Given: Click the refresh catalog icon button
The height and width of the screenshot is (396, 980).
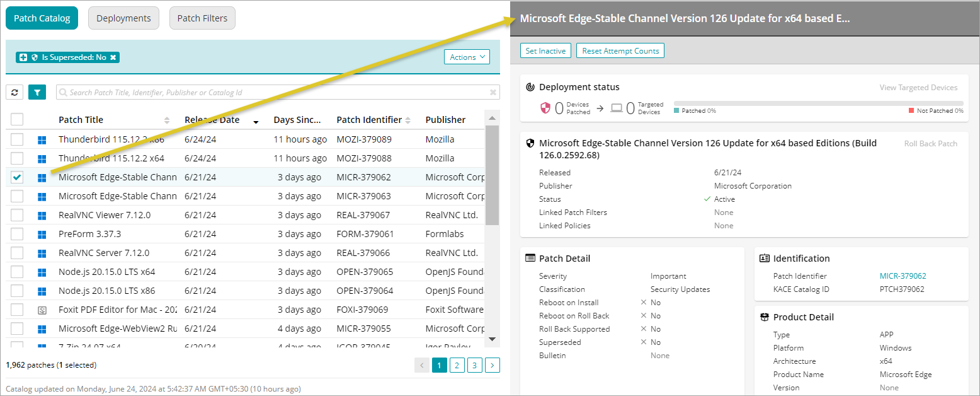Looking at the screenshot, I should click(14, 93).
